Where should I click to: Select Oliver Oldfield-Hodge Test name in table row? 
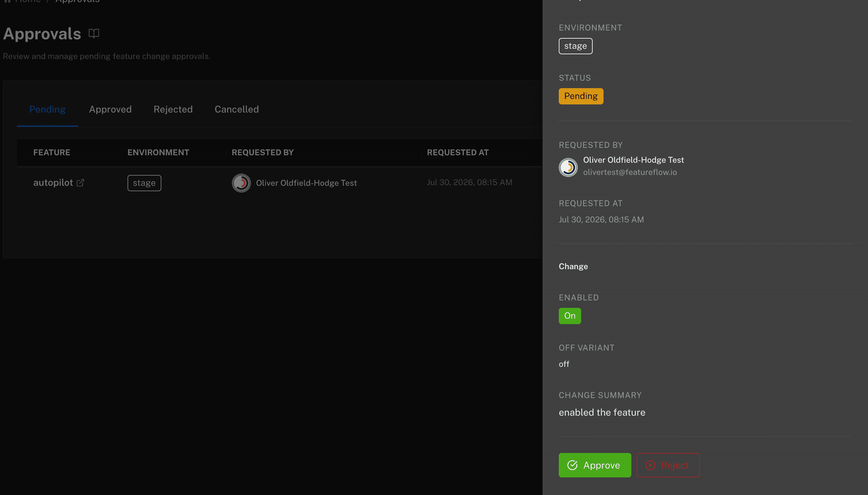click(x=306, y=183)
